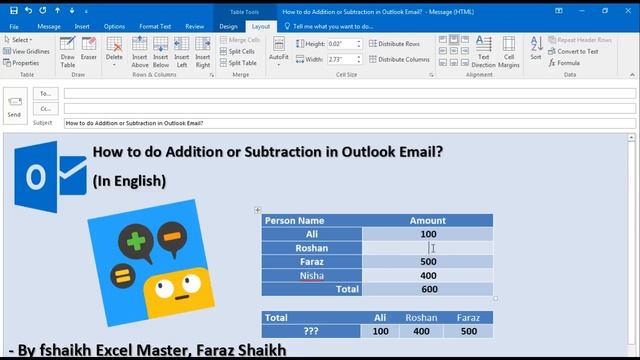
Task: Send the email with the Send button
Action: [x=15, y=106]
